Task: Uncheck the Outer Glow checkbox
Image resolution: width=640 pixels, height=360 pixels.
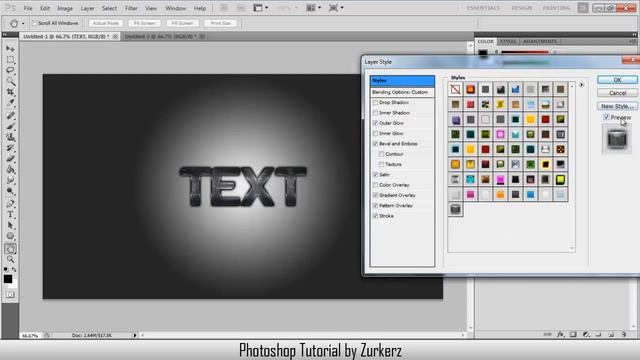Action: tap(375, 123)
